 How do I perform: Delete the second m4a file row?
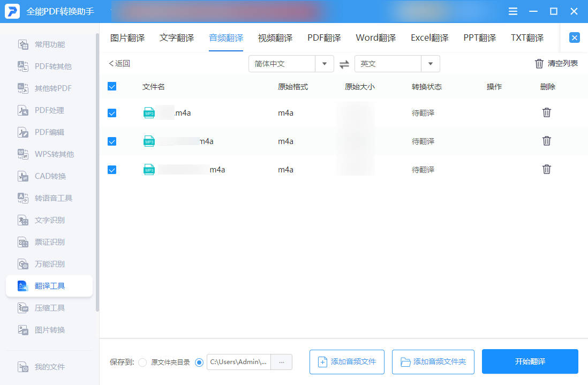[x=546, y=141]
